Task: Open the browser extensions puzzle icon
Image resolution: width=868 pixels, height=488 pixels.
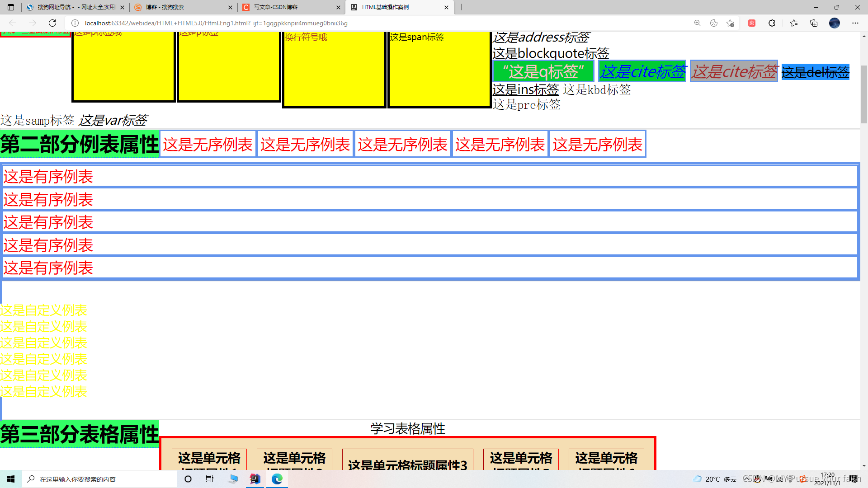Action: point(772,23)
